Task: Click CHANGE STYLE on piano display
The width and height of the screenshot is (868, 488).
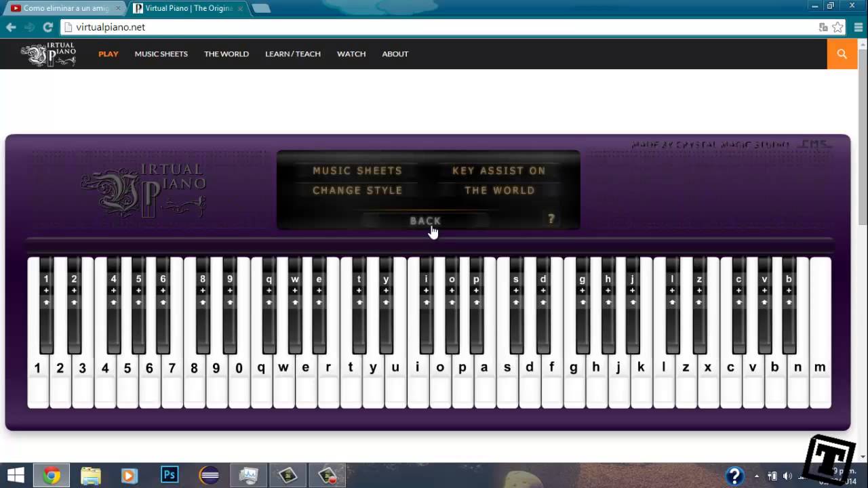Action: (x=357, y=190)
